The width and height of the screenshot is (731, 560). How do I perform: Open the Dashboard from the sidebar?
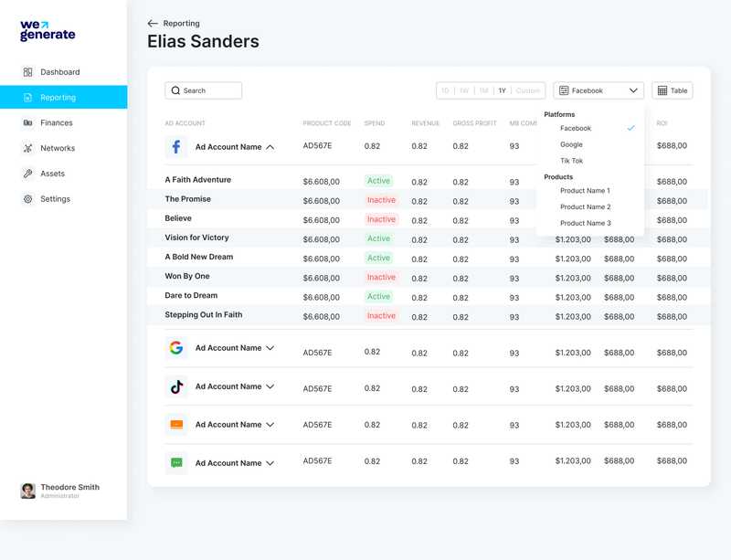59,71
